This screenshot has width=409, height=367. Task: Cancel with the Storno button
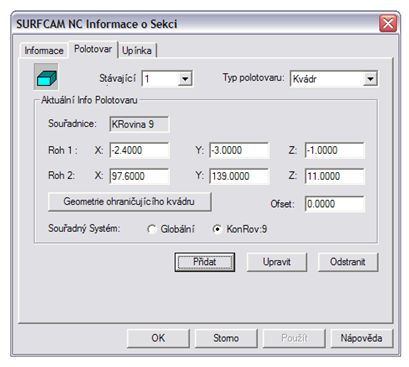[x=226, y=338]
